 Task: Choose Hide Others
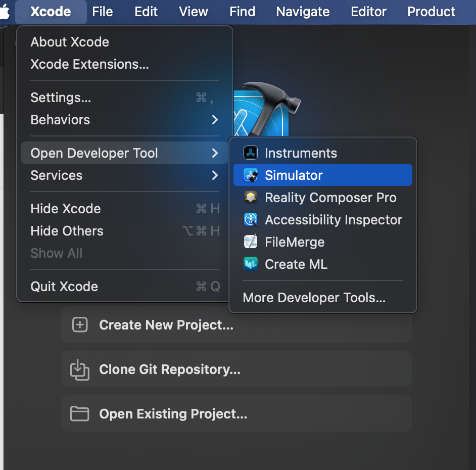[125, 231]
